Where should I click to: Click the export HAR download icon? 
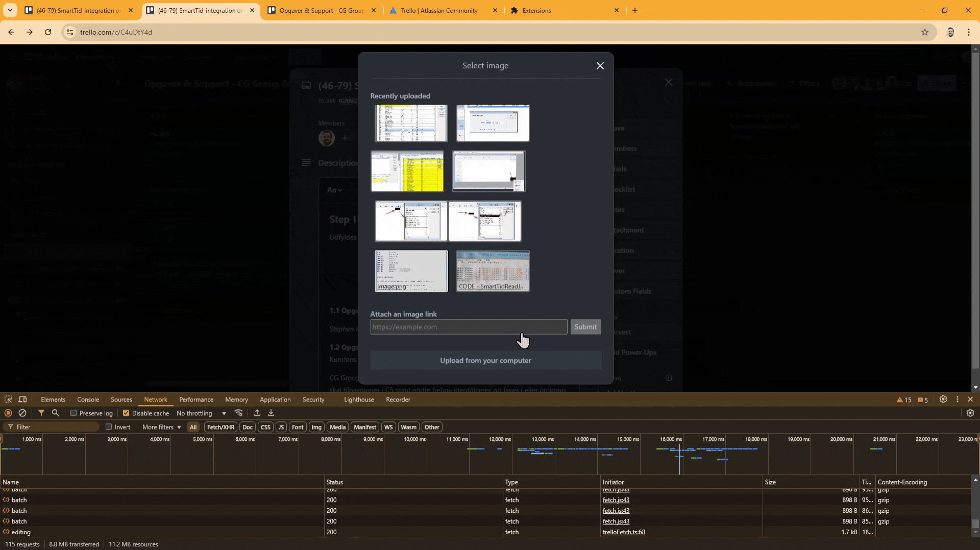point(271,413)
